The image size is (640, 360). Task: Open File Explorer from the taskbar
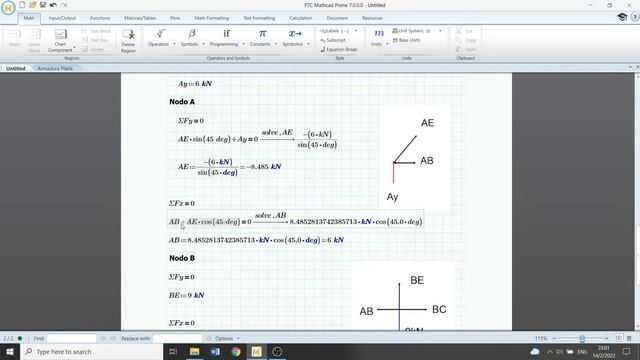click(x=194, y=351)
